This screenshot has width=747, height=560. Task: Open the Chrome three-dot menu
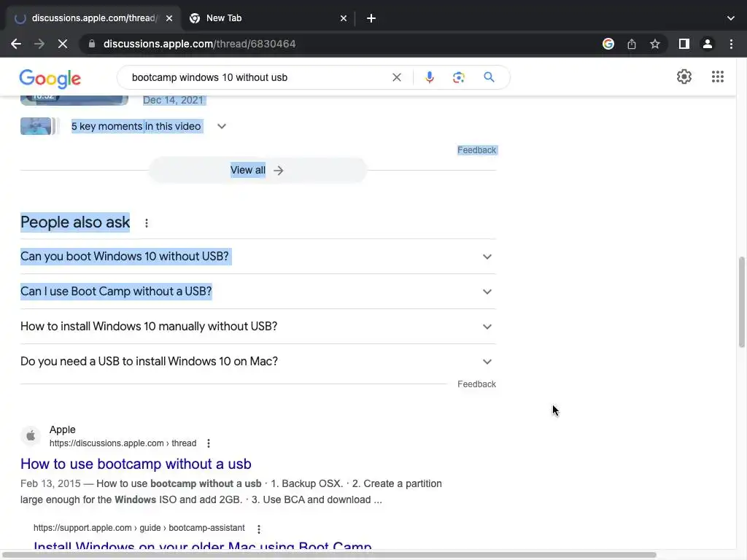coord(731,44)
